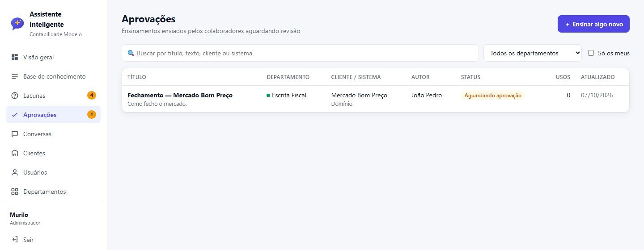Focus the search field for título or cliente
This screenshot has height=250, width=644.
300,53
